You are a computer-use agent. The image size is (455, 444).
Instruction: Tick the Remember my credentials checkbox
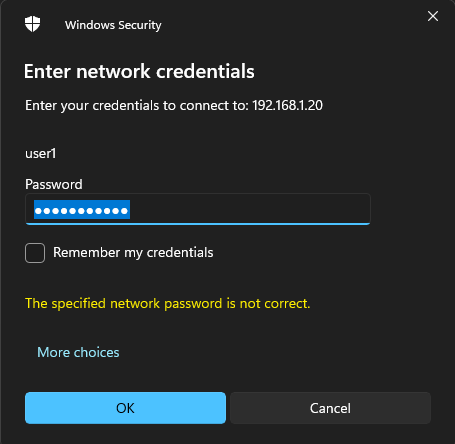(x=35, y=253)
